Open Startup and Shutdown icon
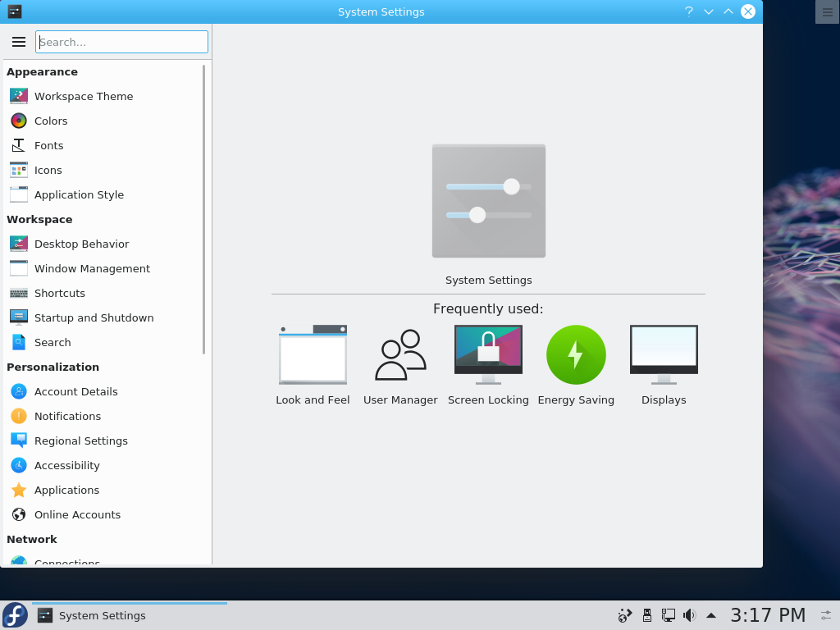 coord(19,318)
